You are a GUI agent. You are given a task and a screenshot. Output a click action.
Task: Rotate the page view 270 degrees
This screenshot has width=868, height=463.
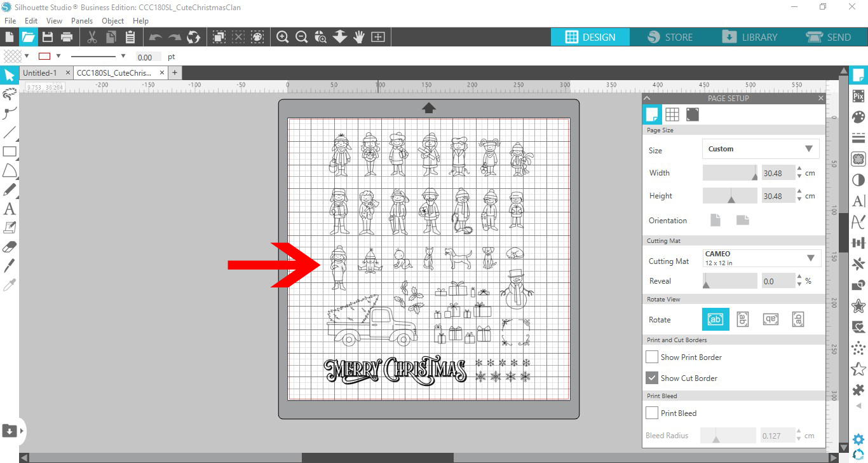[x=799, y=319]
